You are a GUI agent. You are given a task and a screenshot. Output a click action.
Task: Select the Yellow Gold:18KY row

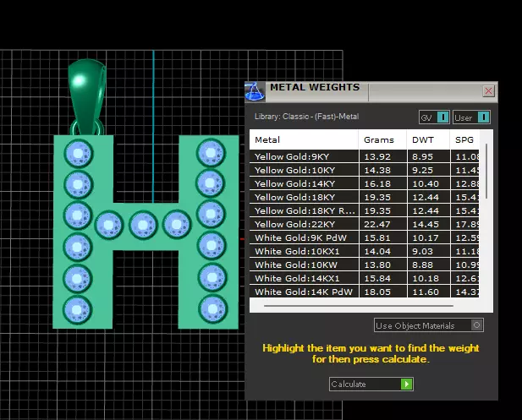click(364, 197)
